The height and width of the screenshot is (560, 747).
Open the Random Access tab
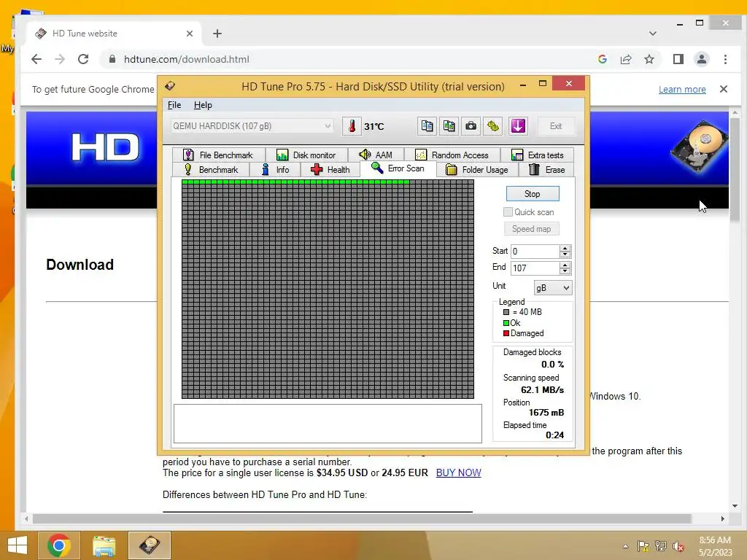point(452,155)
